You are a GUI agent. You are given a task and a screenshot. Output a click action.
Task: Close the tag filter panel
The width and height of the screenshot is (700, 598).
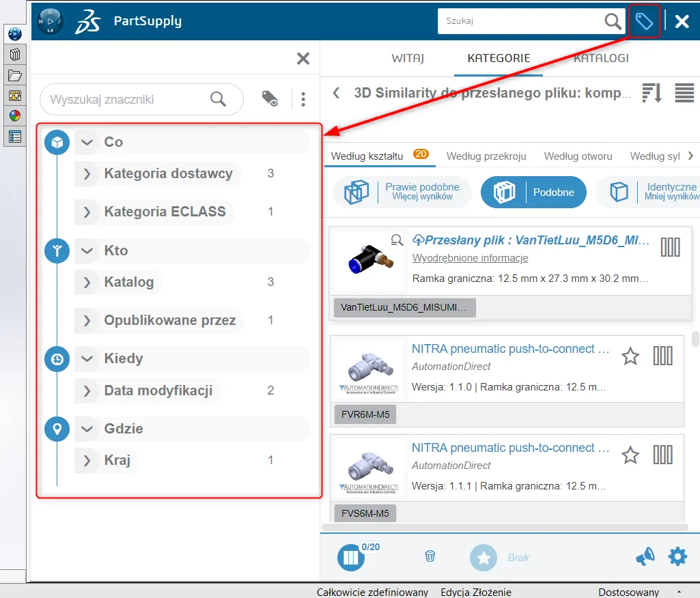(303, 58)
